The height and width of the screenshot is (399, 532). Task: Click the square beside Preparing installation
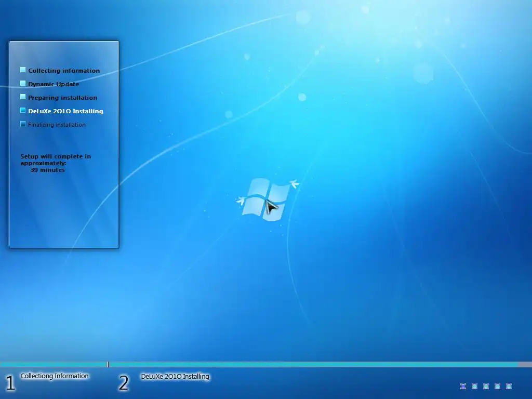23,97
